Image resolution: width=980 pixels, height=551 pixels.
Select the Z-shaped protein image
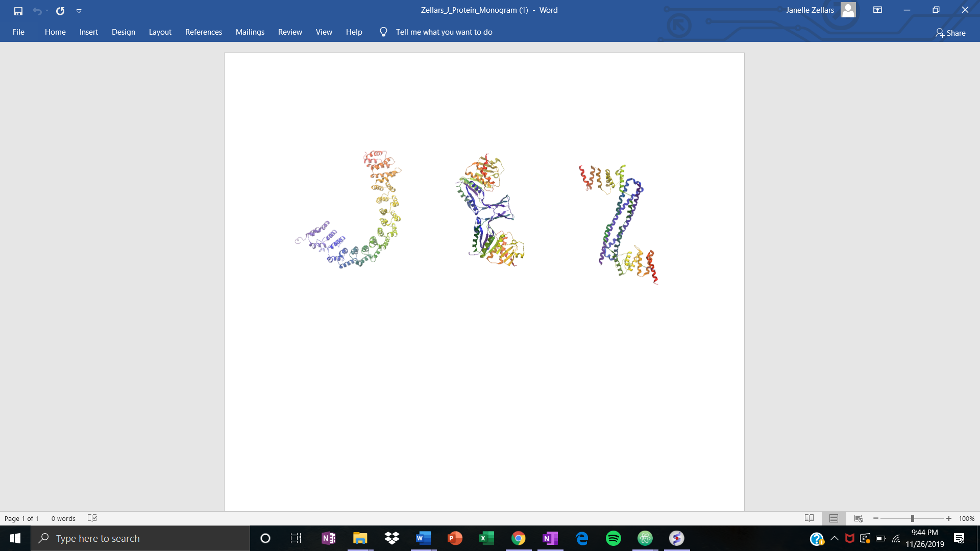point(619,224)
